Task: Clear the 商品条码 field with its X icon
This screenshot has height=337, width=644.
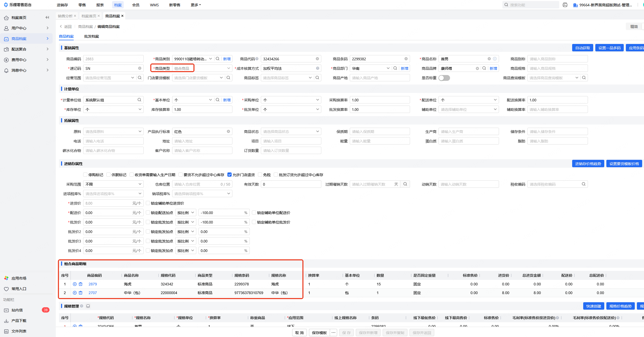Action: pos(406,59)
